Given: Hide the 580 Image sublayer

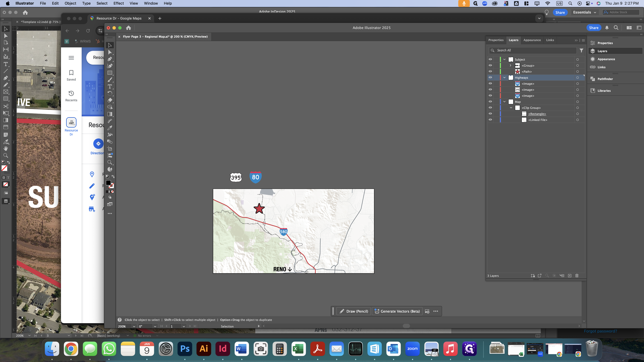Looking at the screenshot, I should pyautogui.click(x=490, y=83).
